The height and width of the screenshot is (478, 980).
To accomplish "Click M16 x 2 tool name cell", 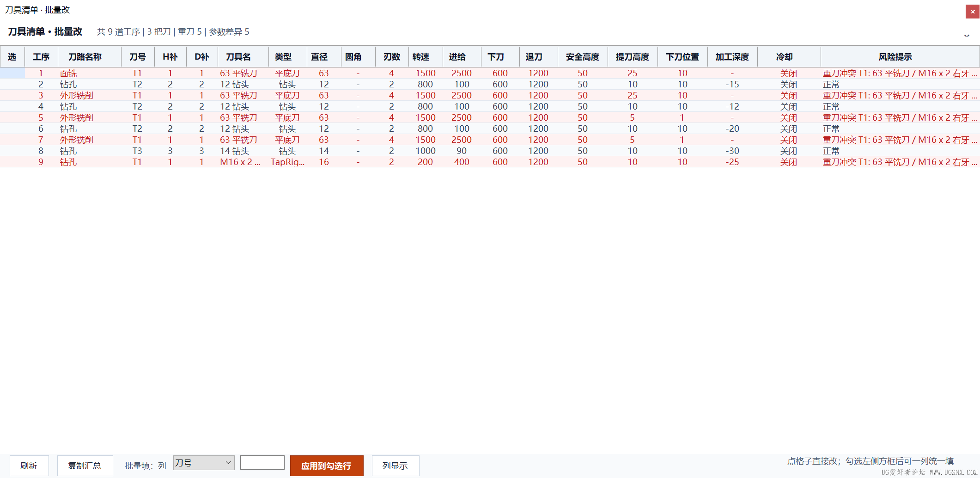I will [240, 162].
